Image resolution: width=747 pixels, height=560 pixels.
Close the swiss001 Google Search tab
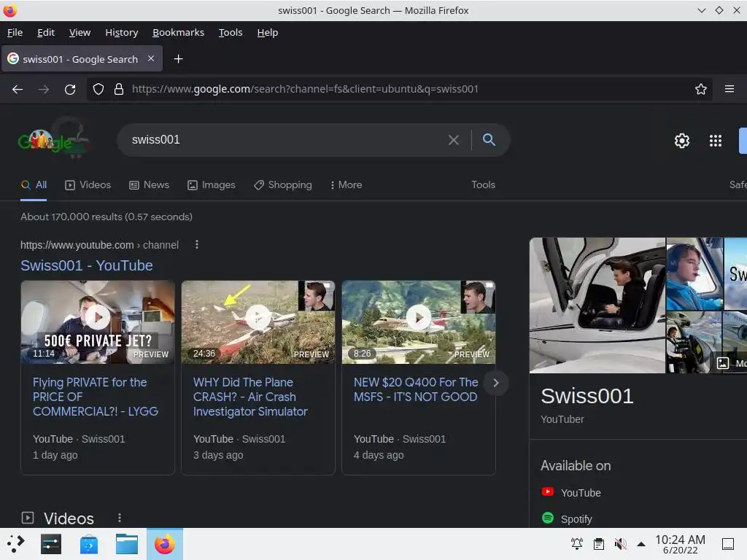151,58
